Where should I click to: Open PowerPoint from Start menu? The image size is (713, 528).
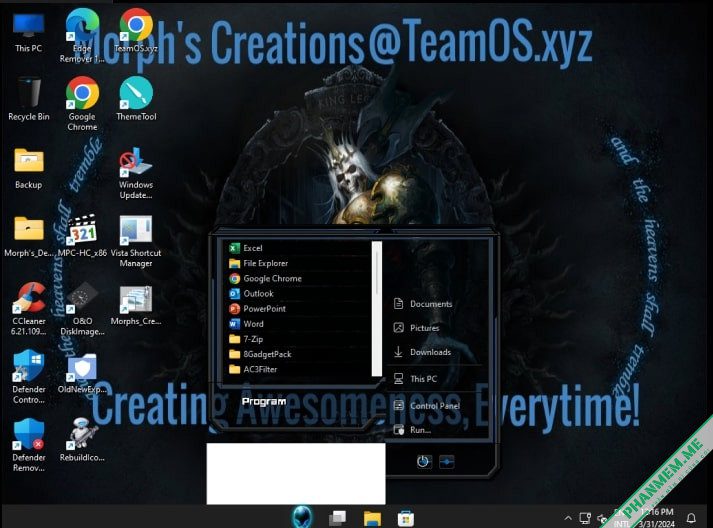(299, 309)
